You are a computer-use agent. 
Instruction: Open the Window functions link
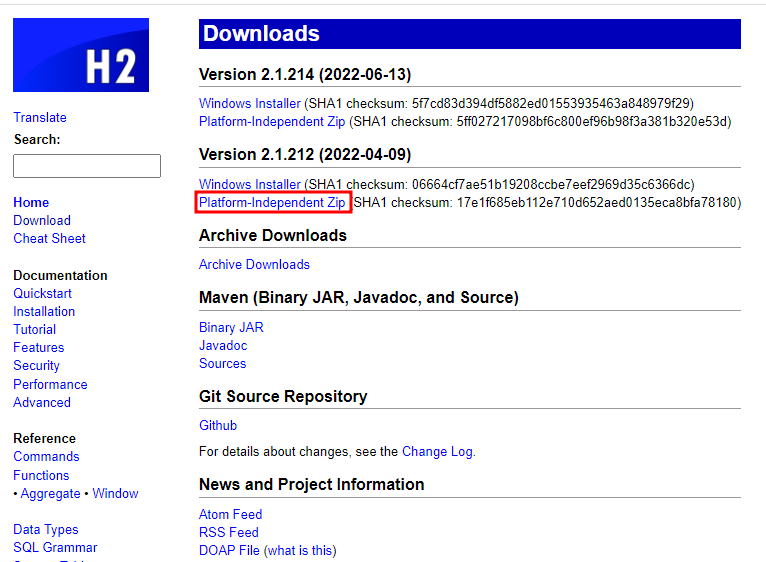tap(115, 494)
